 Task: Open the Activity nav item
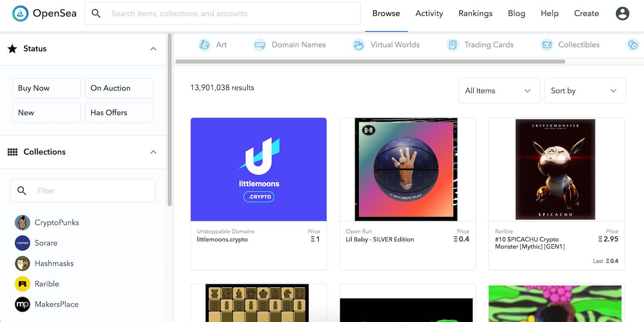click(429, 13)
